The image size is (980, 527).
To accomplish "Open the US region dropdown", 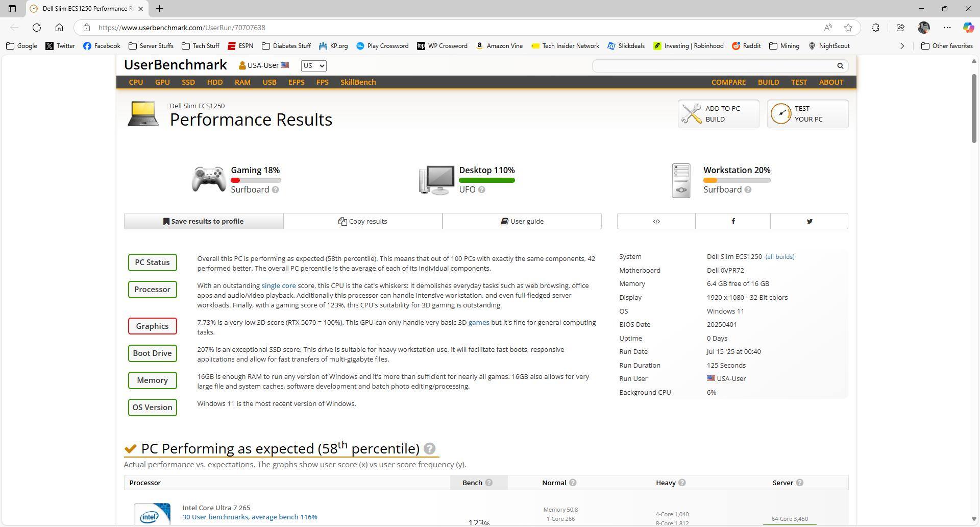I will pyautogui.click(x=313, y=65).
